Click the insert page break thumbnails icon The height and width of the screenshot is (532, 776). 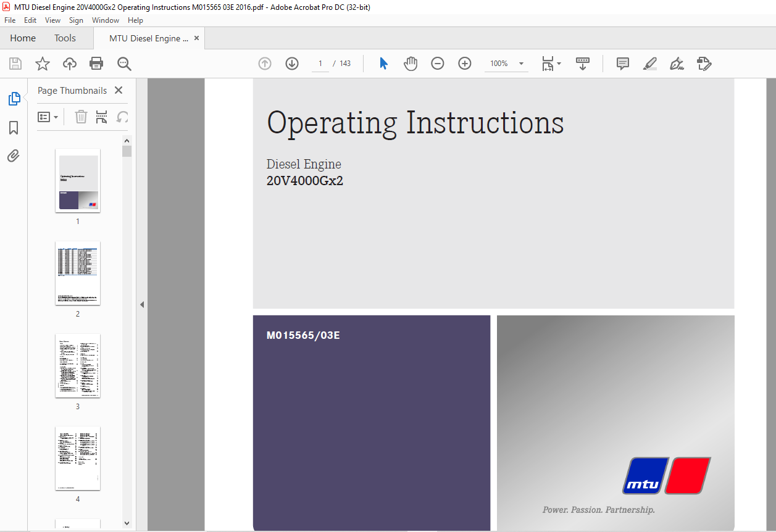[x=102, y=117]
